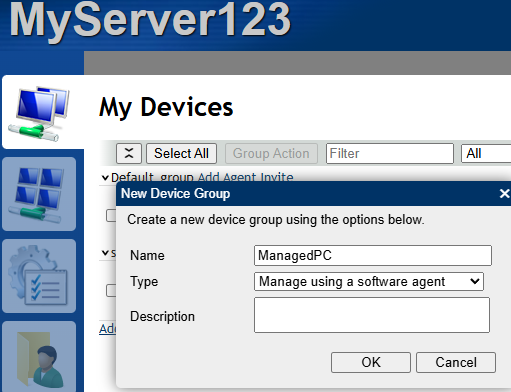This screenshot has width=511, height=392.
Task: Confirm with the OK button
Action: coord(371,362)
